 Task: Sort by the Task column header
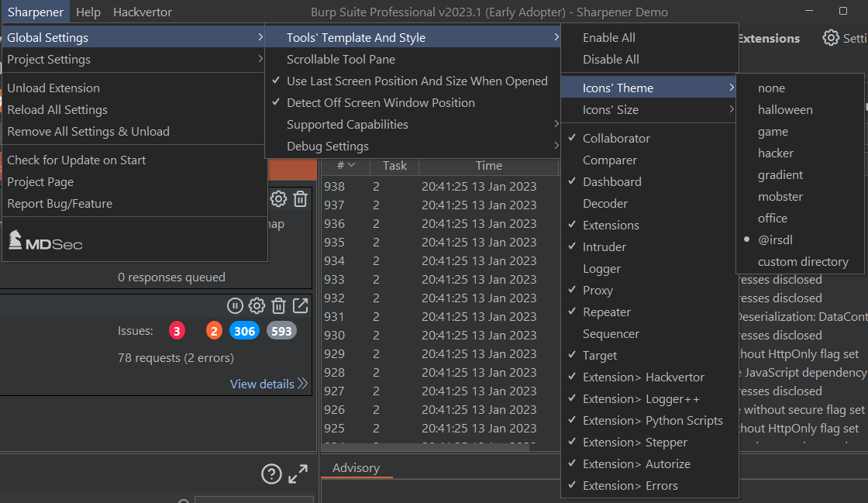(x=394, y=165)
